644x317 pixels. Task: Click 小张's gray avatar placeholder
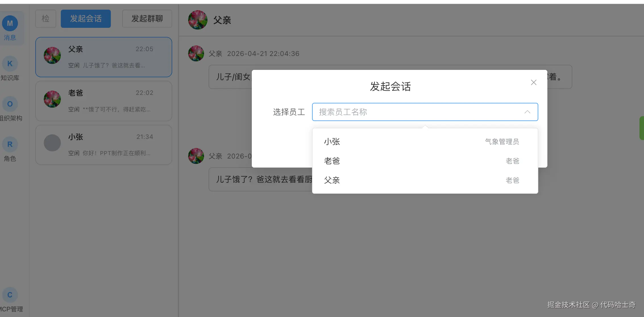52,143
